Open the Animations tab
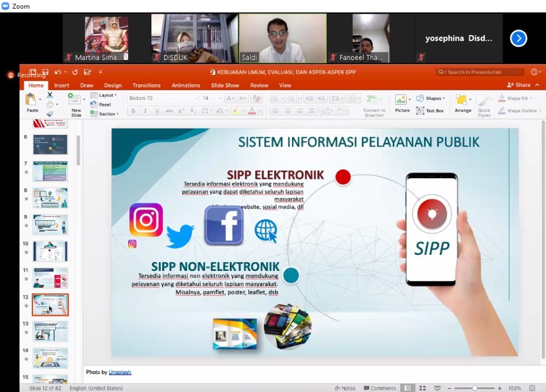Screen dimensions: 546x392 click(x=186, y=85)
